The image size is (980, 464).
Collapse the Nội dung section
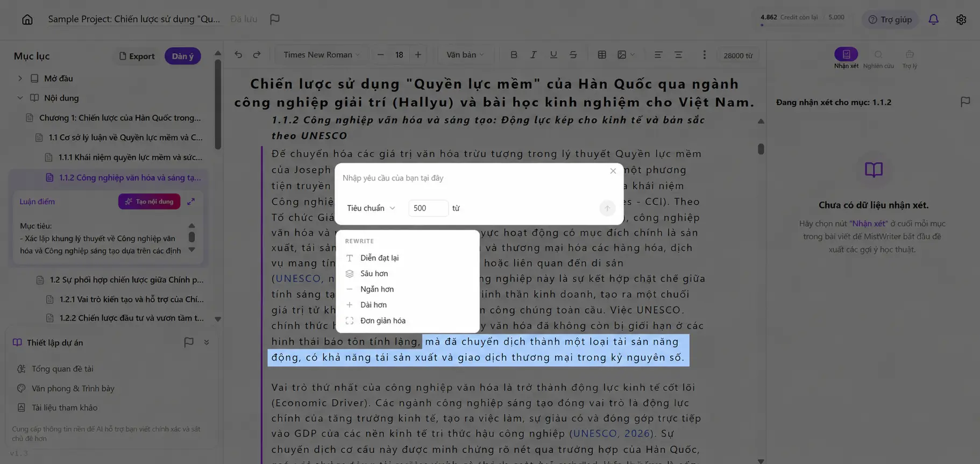(20, 98)
